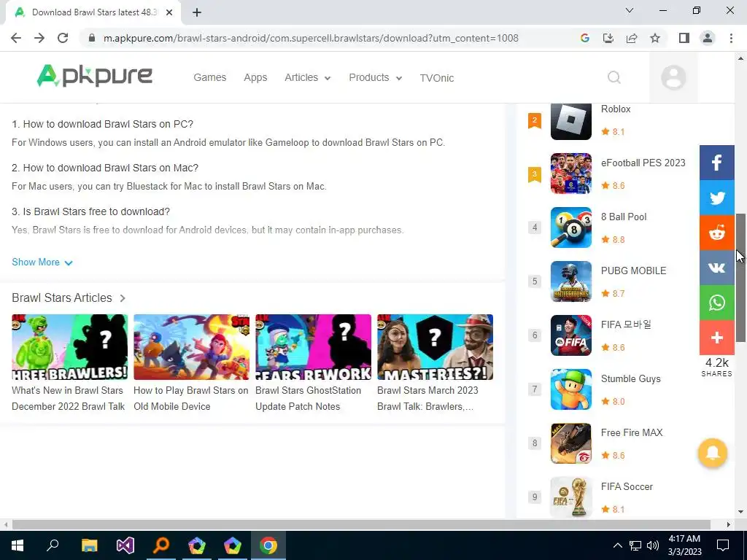
Task: Share page on Facebook
Action: [x=716, y=163]
